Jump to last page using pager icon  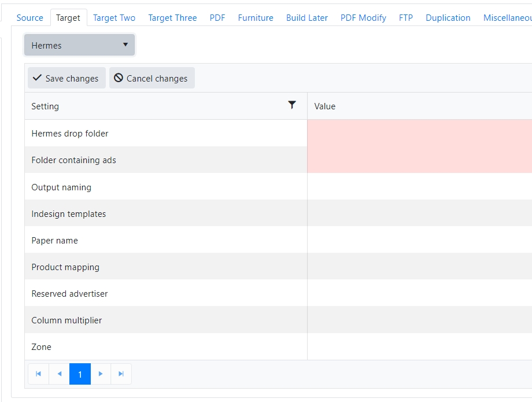pos(121,374)
